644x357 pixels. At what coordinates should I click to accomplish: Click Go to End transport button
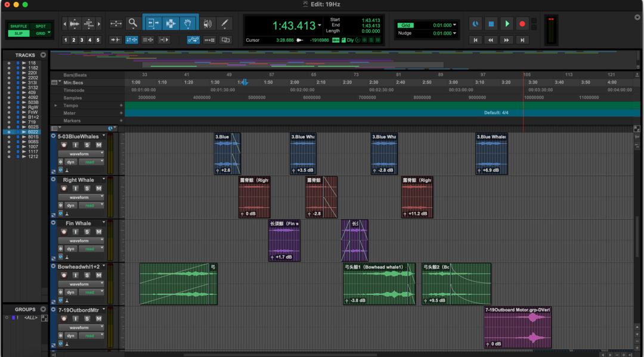522,40
